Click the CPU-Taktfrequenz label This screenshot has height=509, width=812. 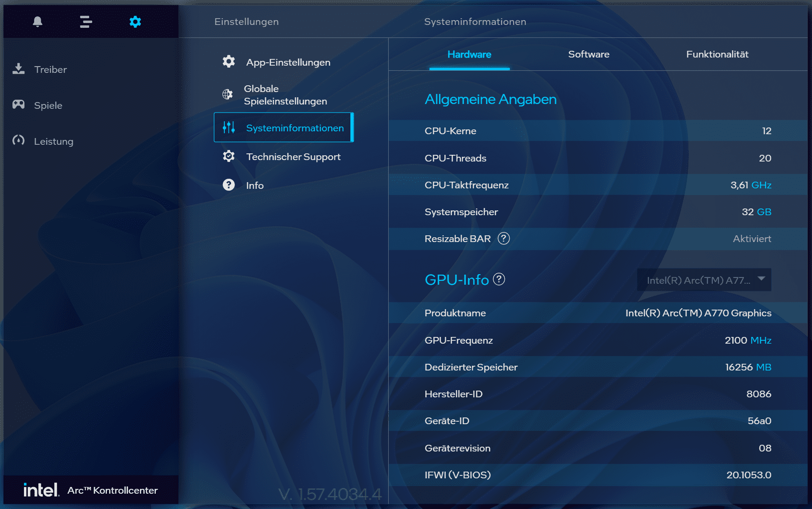point(466,185)
